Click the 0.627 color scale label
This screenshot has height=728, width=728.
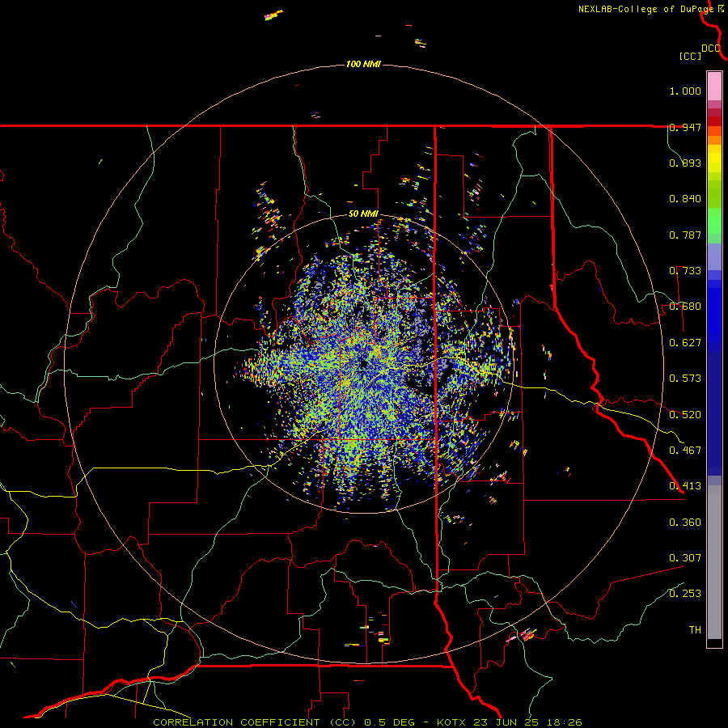685,343
